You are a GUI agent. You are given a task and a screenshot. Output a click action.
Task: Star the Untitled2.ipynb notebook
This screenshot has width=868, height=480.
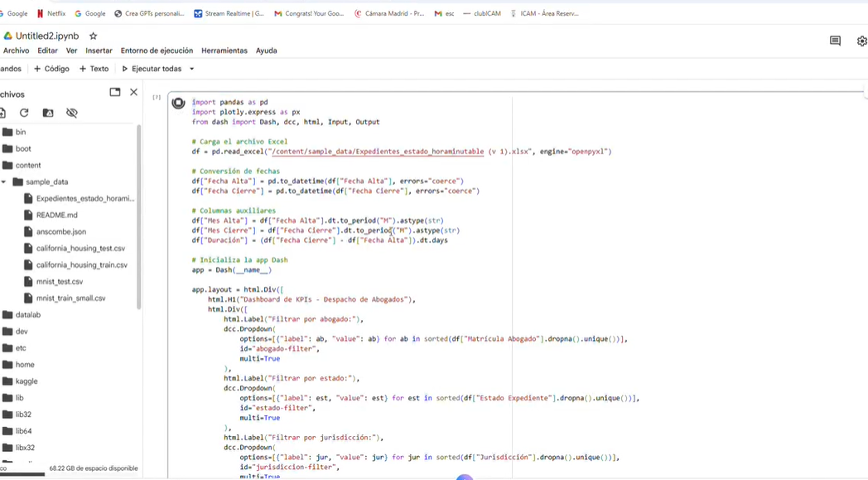point(94,36)
